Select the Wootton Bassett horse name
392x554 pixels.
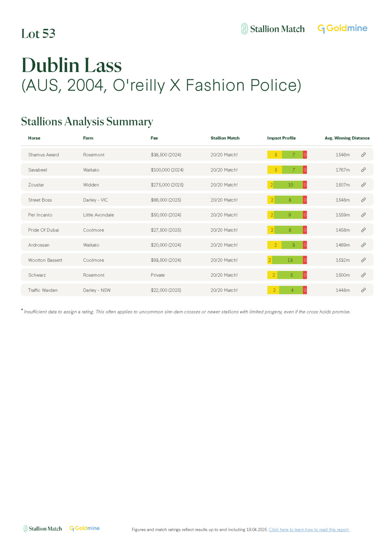(x=45, y=260)
